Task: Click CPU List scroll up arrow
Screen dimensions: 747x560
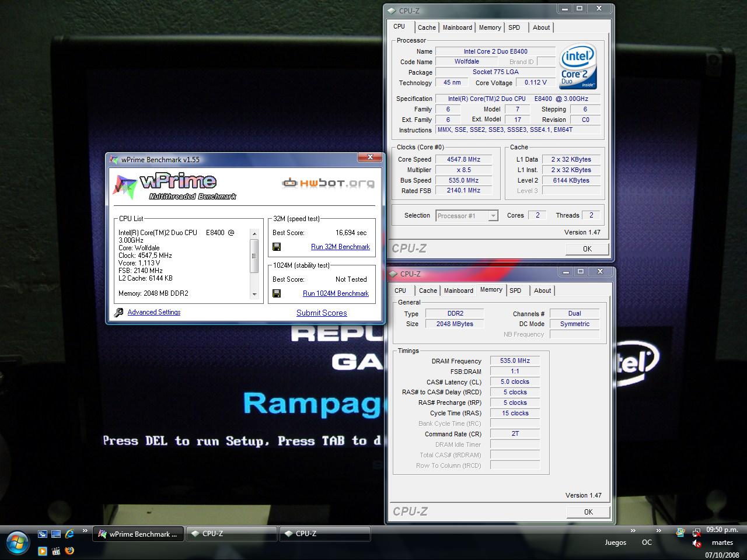Action: 254,233
